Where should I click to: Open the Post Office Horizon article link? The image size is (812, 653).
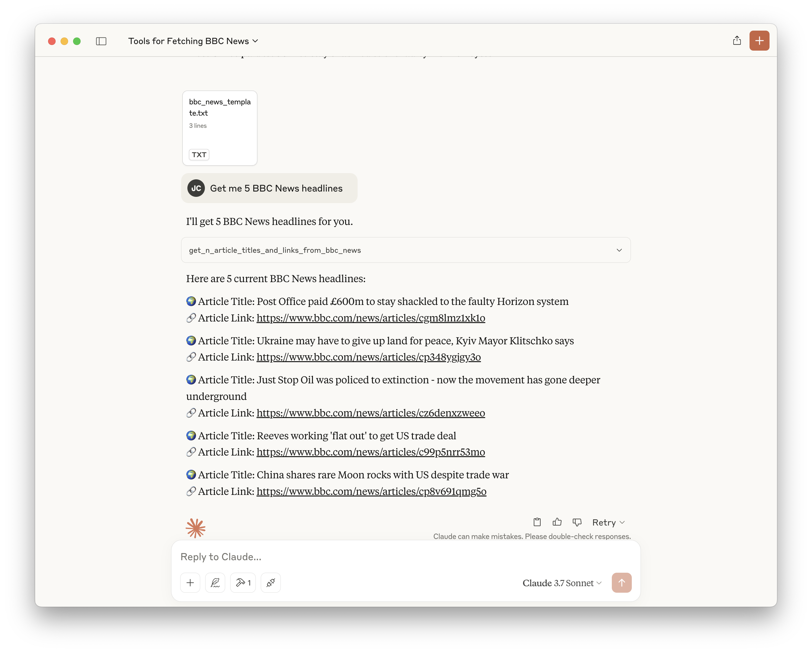click(371, 318)
